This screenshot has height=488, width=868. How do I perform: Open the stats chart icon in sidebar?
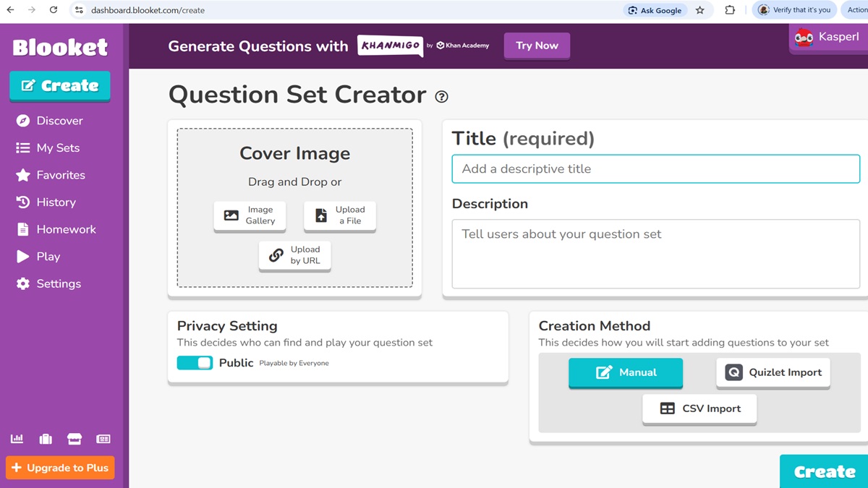point(17,439)
